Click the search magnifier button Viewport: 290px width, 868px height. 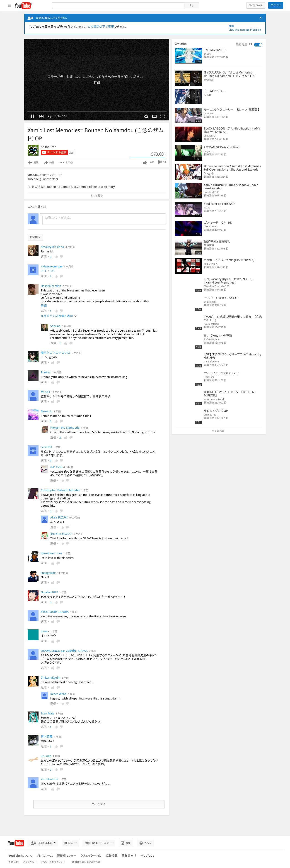coord(192,5)
